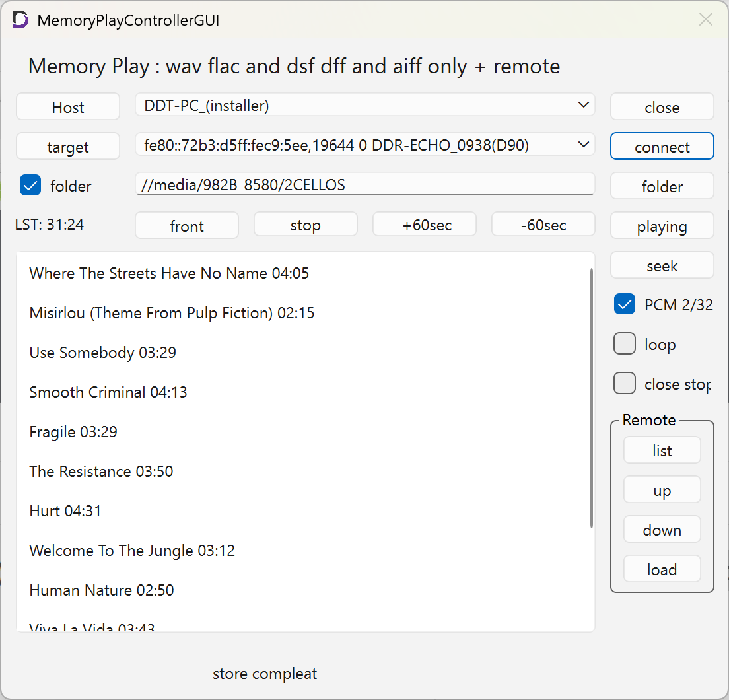729x700 pixels.
Task: Jump to front of track
Action: (187, 225)
